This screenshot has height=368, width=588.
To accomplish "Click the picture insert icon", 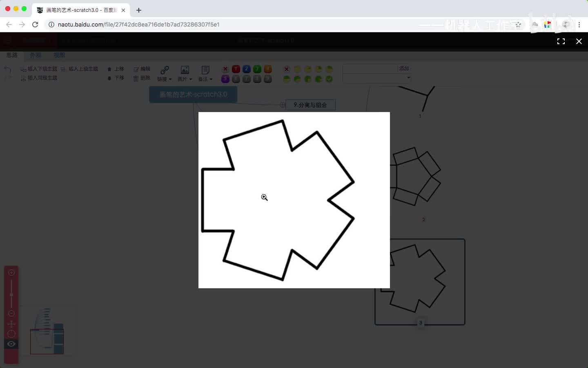I will pyautogui.click(x=185, y=70).
